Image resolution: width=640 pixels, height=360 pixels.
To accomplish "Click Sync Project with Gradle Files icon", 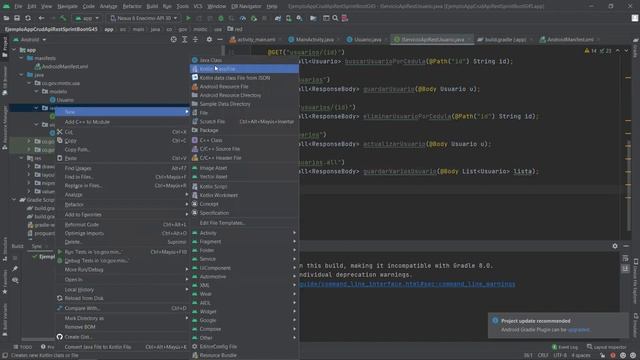I will coord(278,18).
